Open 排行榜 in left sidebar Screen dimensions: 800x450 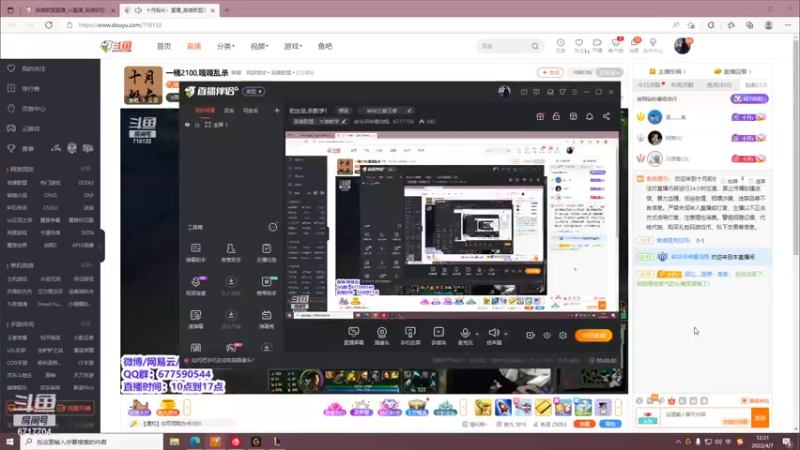(31, 88)
